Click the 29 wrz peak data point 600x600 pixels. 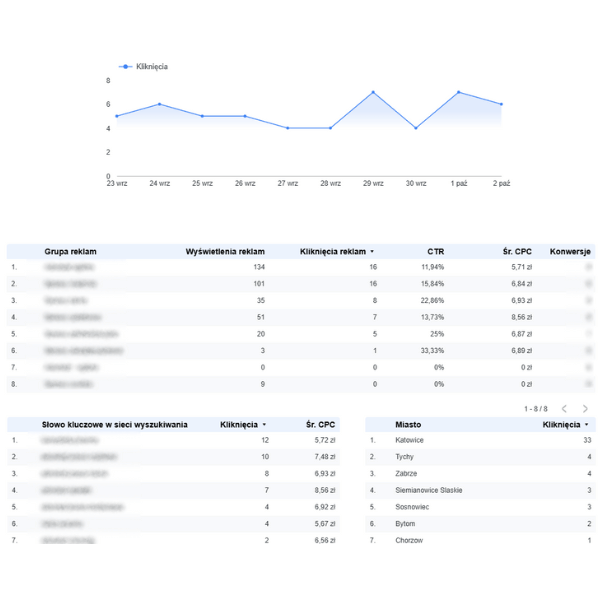click(x=373, y=92)
